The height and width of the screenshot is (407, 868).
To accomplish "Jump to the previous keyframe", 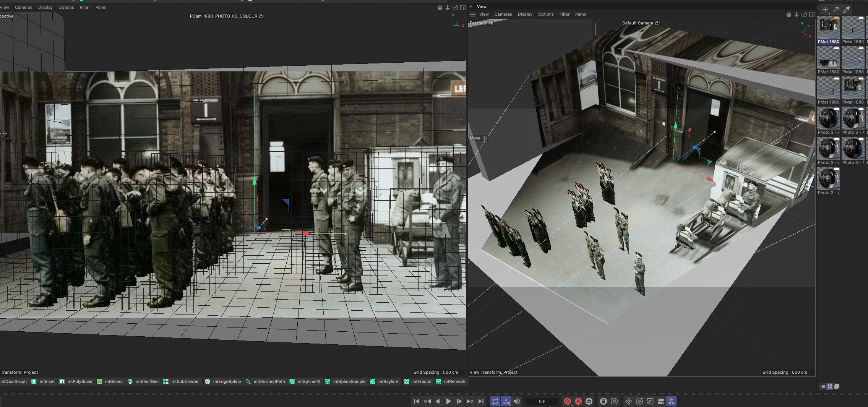I will [x=427, y=401].
